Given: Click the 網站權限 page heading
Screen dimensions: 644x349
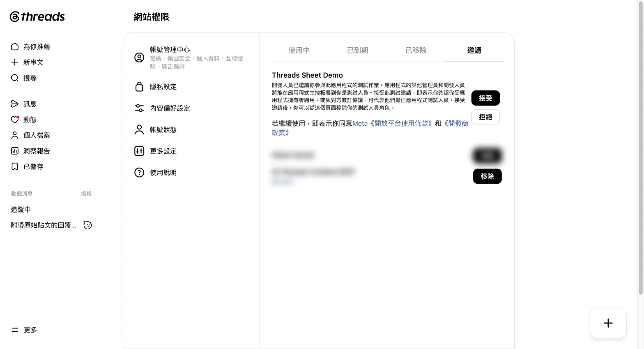Looking at the screenshot, I should (152, 17).
